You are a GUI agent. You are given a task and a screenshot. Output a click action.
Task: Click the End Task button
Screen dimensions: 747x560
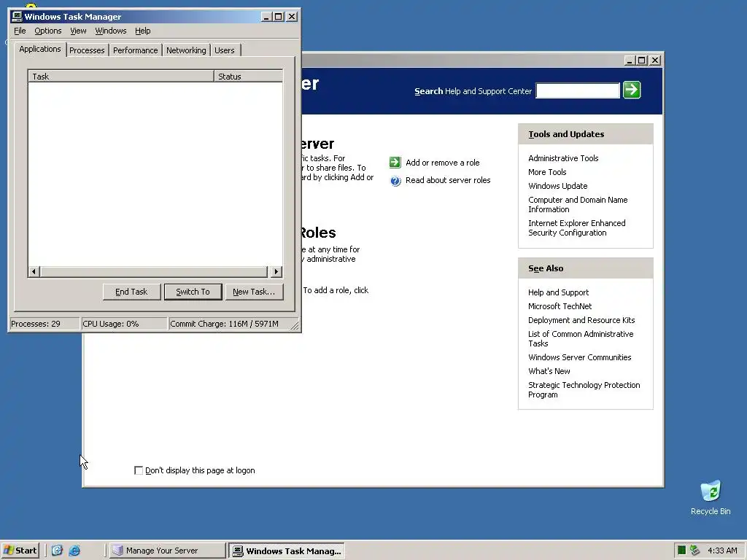[x=131, y=292]
